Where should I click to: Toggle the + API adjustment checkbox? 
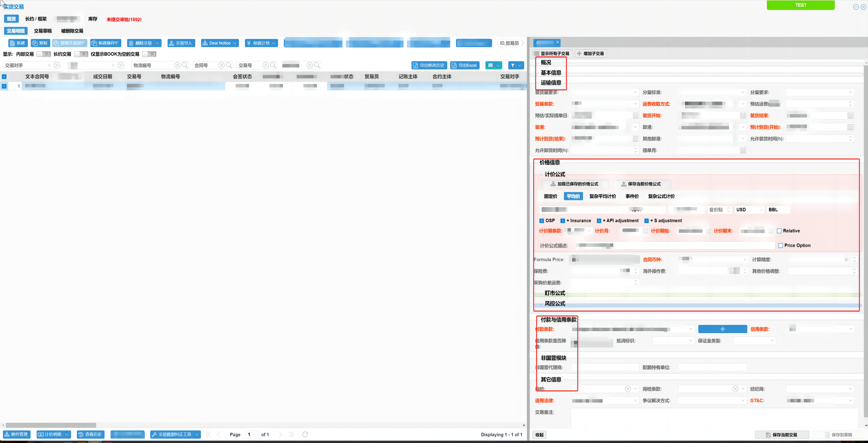click(x=599, y=221)
